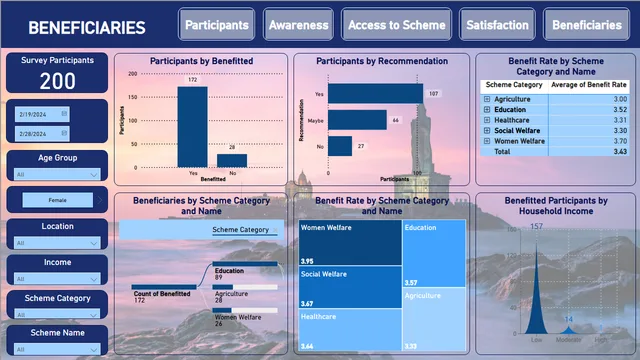Screen dimensions: 640x360
Task: Click the Healthcare treemap tile
Action: pos(350,330)
